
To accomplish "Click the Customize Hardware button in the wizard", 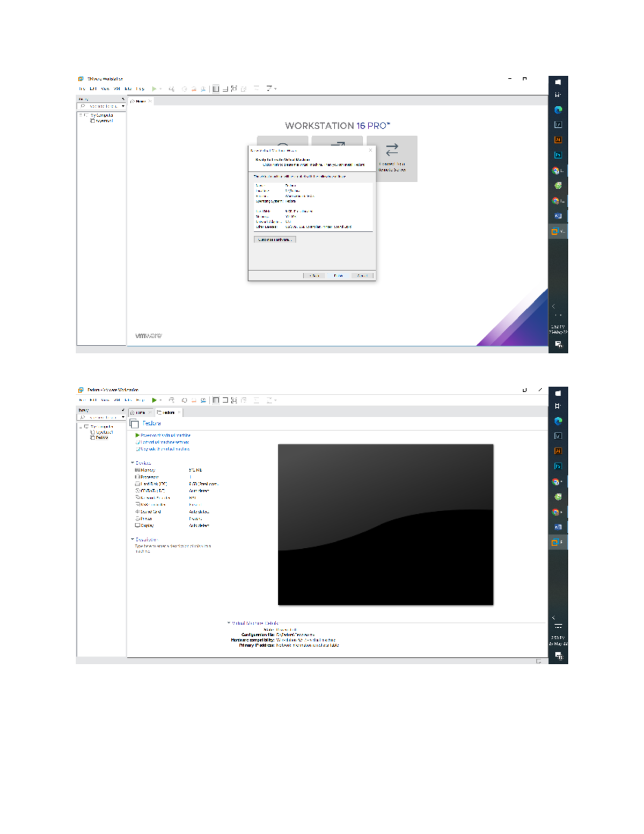I will coord(275,240).
